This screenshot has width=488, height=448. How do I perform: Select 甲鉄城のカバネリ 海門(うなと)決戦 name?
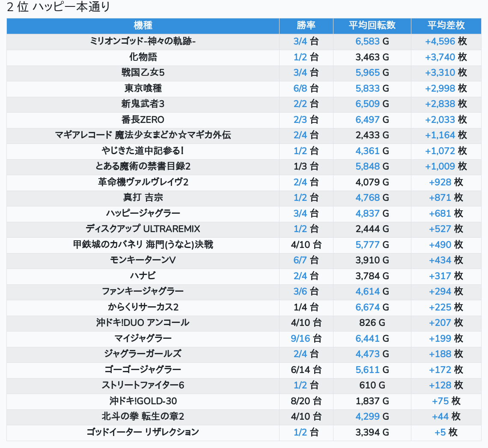click(x=143, y=245)
